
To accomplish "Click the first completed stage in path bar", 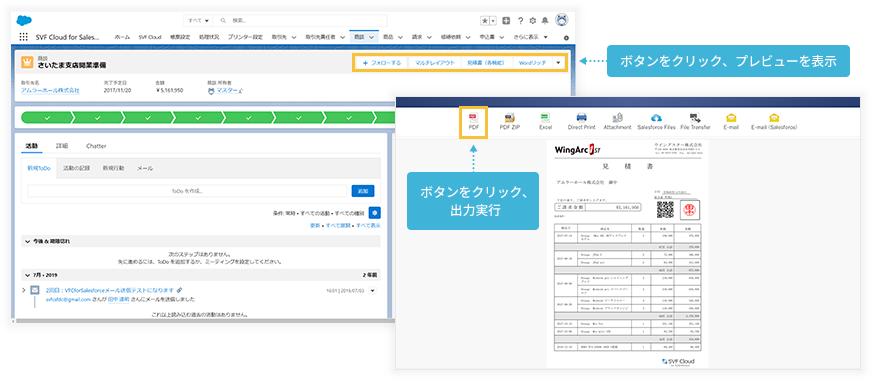I will click(x=47, y=117).
